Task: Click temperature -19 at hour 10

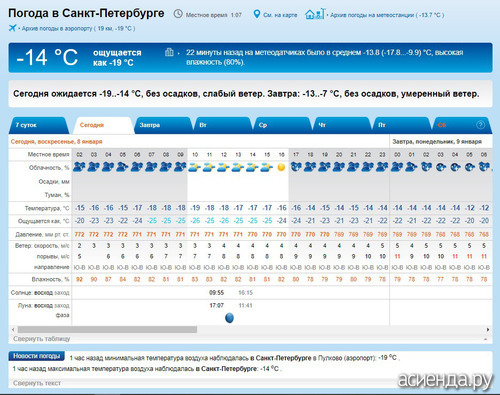Action: tap(195, 208)
